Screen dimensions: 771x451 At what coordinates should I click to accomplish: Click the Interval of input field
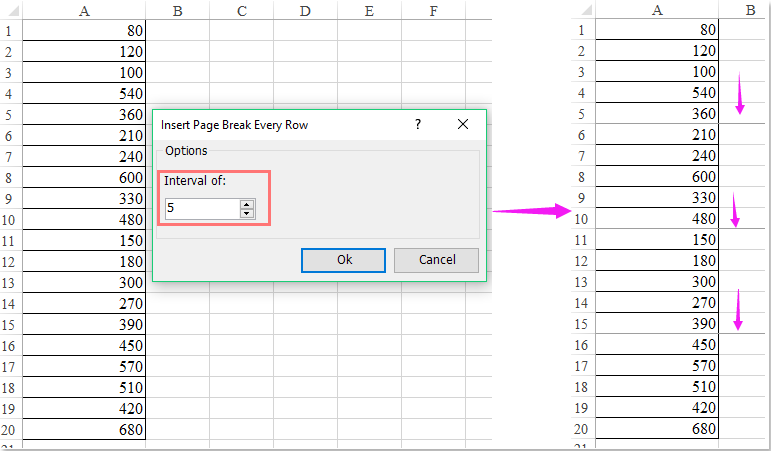pos(202,209)
